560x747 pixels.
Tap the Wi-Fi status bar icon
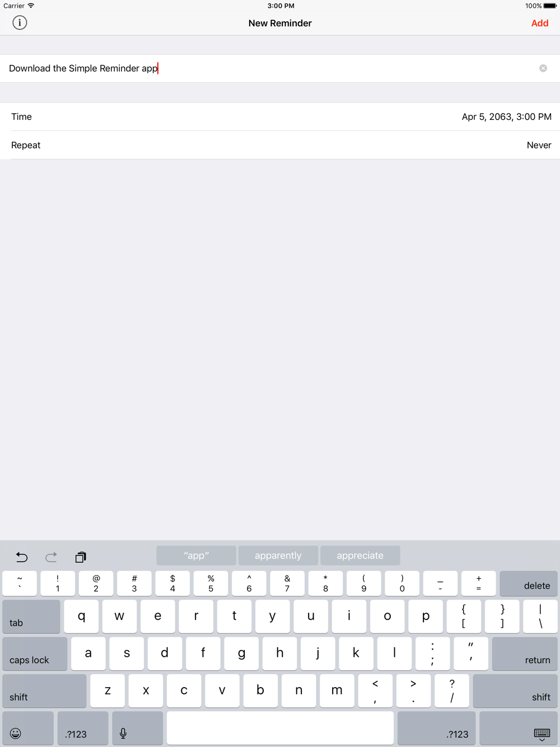coord(31,6)
